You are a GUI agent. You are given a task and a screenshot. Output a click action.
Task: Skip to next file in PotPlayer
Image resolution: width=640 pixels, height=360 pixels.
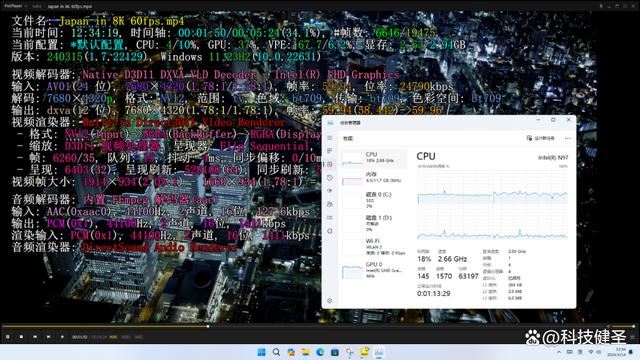[48, 337]
